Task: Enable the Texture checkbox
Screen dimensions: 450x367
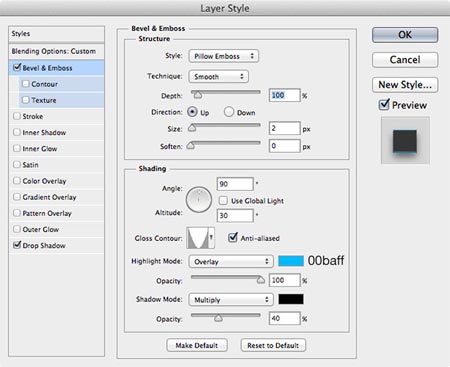Action: point(25,100)
